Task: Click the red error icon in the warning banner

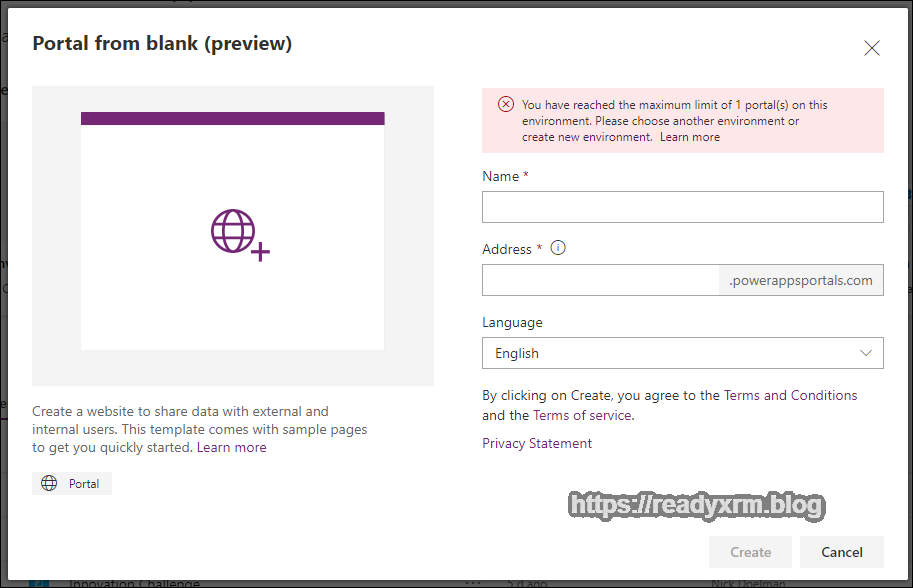Action: click(x=505, y=104)
